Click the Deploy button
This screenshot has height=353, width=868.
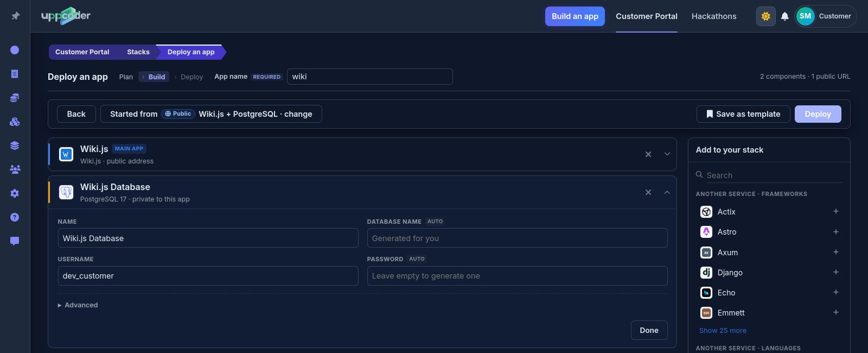(818, 114)
